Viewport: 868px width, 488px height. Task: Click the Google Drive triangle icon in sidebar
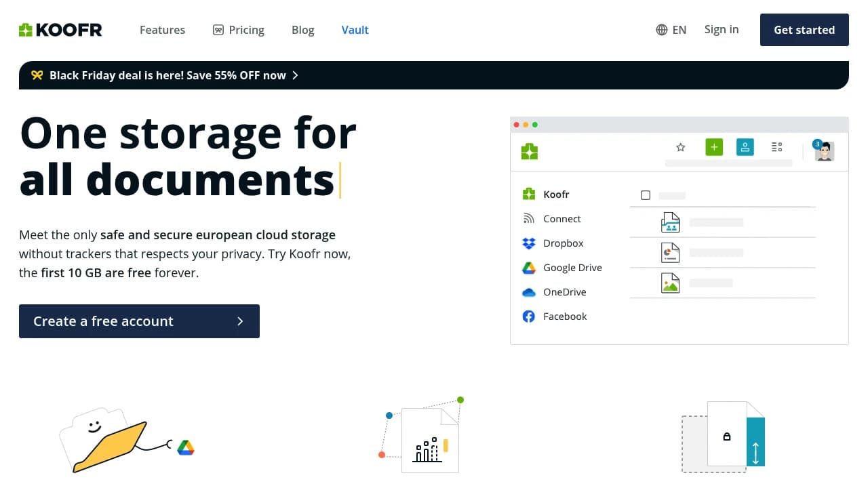click(529, 268)
